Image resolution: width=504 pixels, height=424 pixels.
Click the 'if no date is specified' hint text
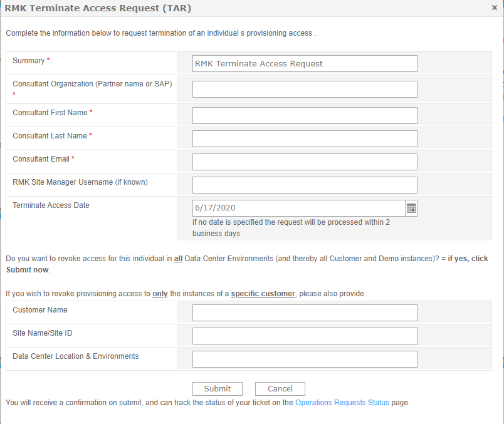[291, 228]
